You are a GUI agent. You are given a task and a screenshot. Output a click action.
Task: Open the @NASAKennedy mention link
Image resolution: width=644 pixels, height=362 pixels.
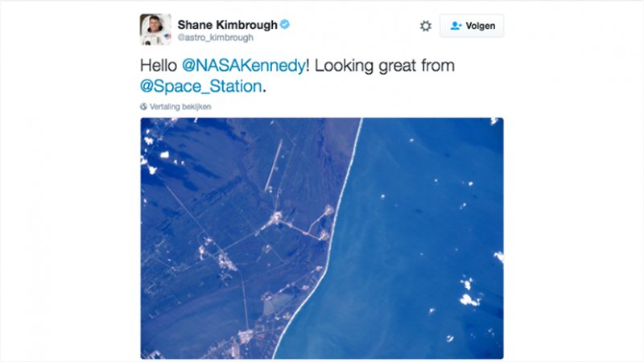[244, 66]
